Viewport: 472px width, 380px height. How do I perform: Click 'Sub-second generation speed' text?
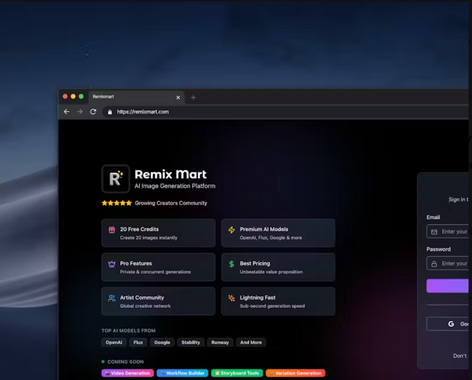272,306
